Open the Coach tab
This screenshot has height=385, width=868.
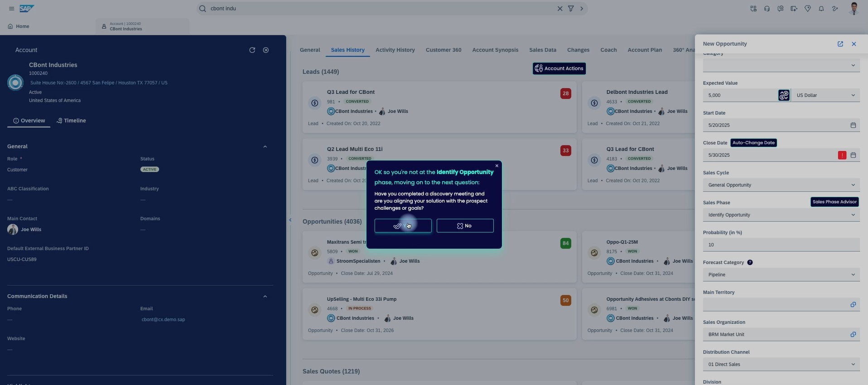point(608,50)
